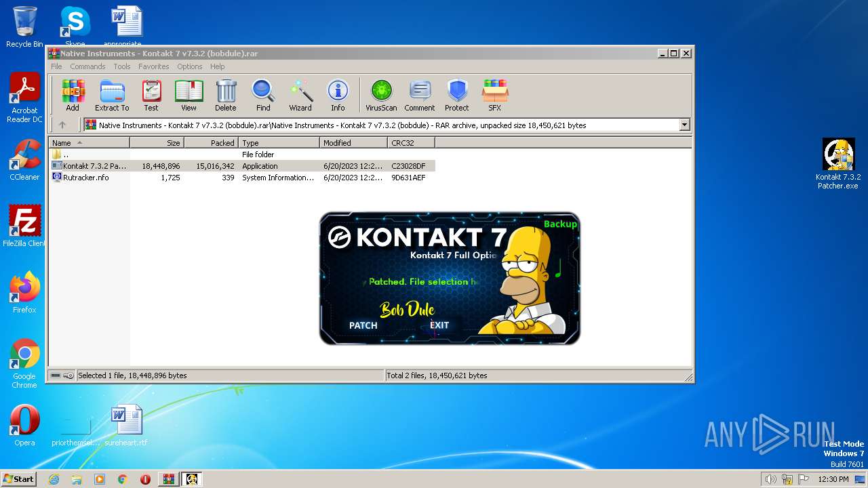
Task: Click the Info toolbar icon
Action: point(338,95)
